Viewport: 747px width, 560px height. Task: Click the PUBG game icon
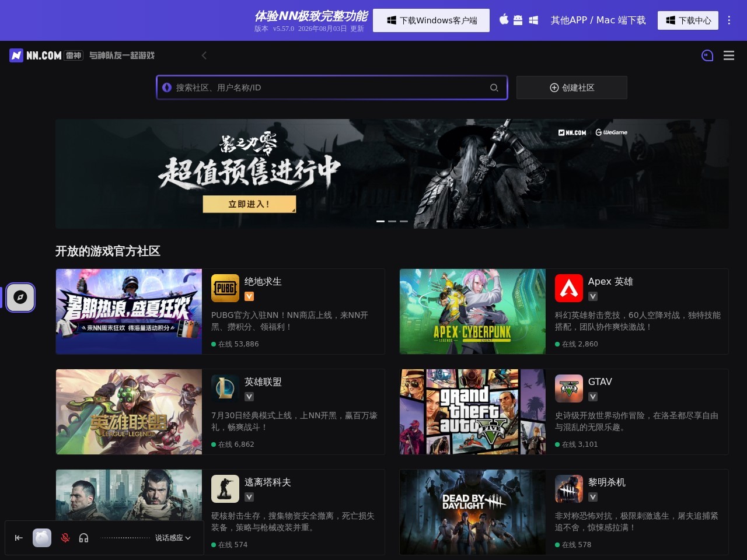coord(225,288)
